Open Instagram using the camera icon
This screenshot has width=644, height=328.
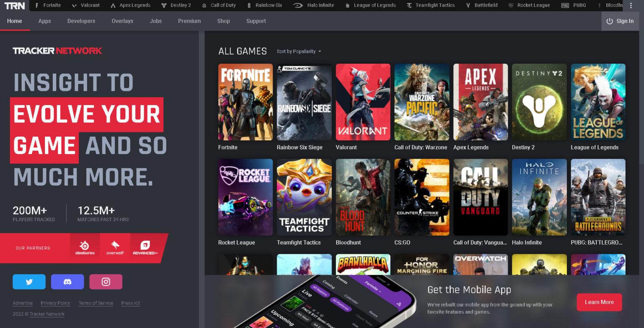click(106, 282)
